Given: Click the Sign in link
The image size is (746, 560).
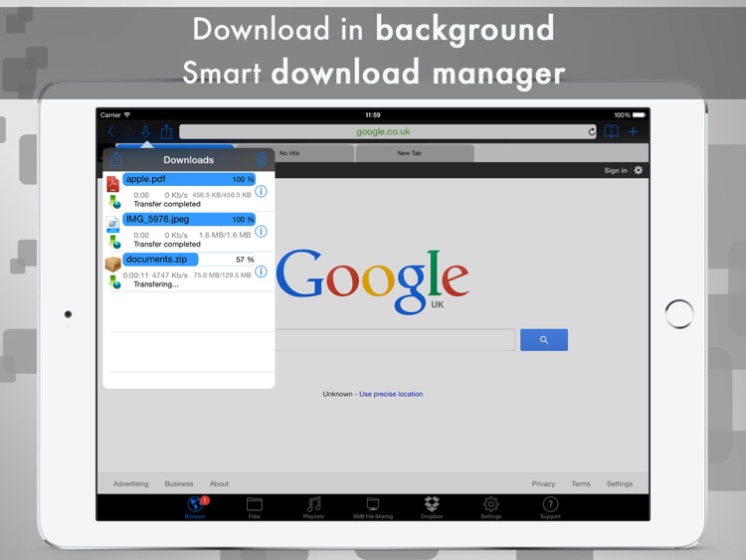Looking at the screenshot, I should [615, 170].
